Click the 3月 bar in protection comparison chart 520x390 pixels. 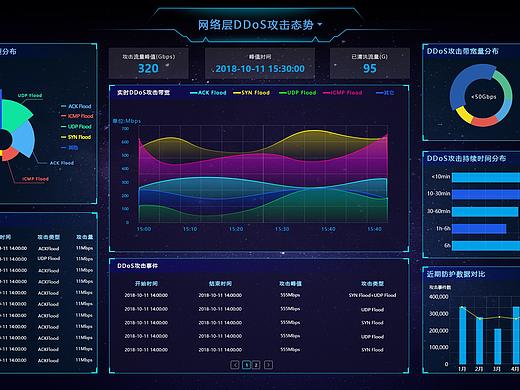(497, 346)
